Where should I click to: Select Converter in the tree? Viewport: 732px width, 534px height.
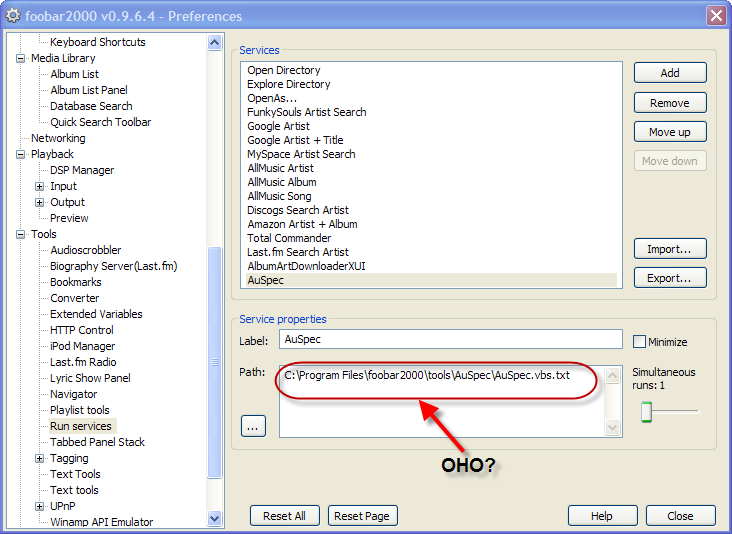coord(75,298)
